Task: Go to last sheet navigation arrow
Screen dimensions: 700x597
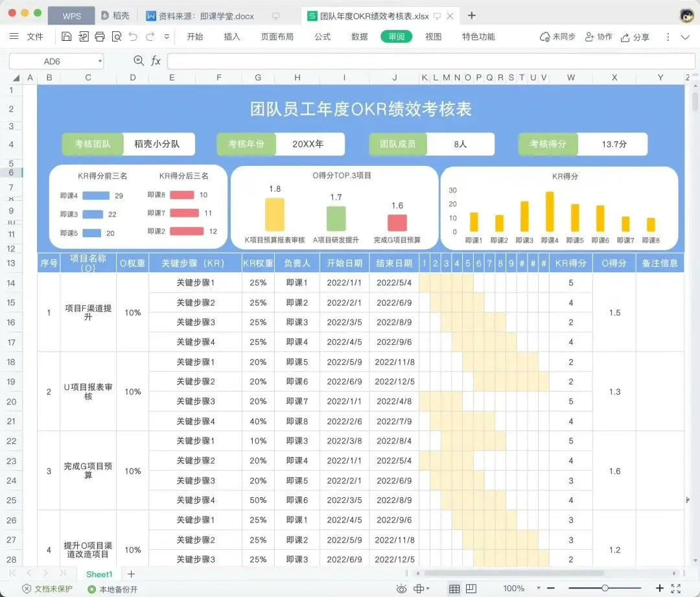Action: click(x=62, y=573)
